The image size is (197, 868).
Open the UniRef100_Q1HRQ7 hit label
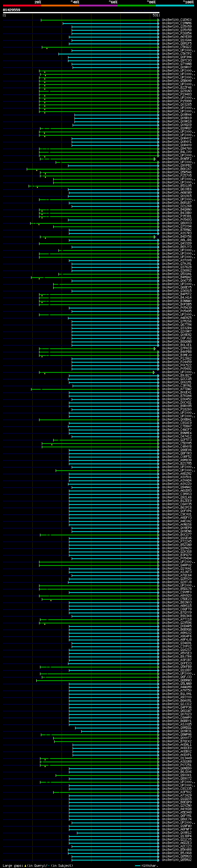tap(176, 128)
